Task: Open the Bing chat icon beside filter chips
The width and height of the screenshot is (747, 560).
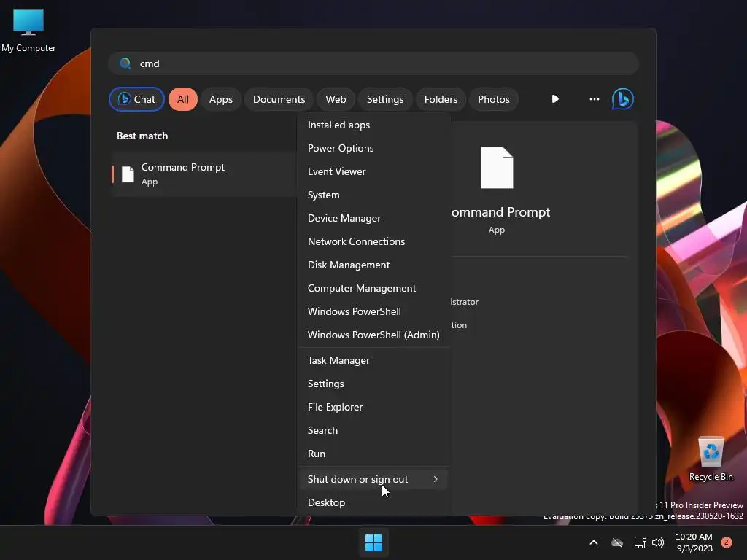Action: [x=623, y=99]
